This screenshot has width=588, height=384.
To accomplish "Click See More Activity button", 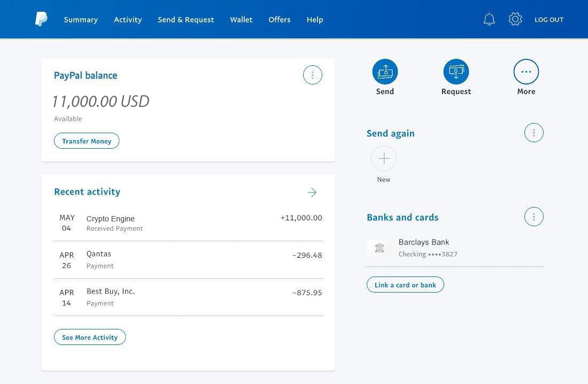I will [x=90, y=337].
